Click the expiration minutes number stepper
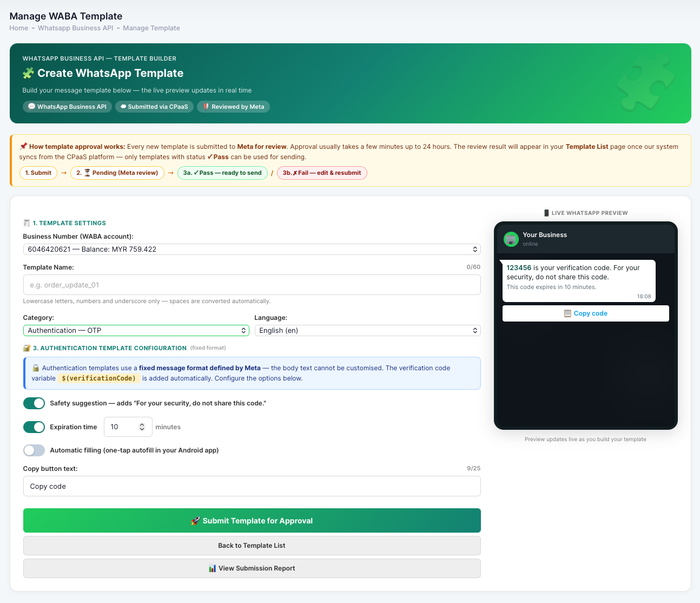This screenshot has height=603, width=700. 142,427
